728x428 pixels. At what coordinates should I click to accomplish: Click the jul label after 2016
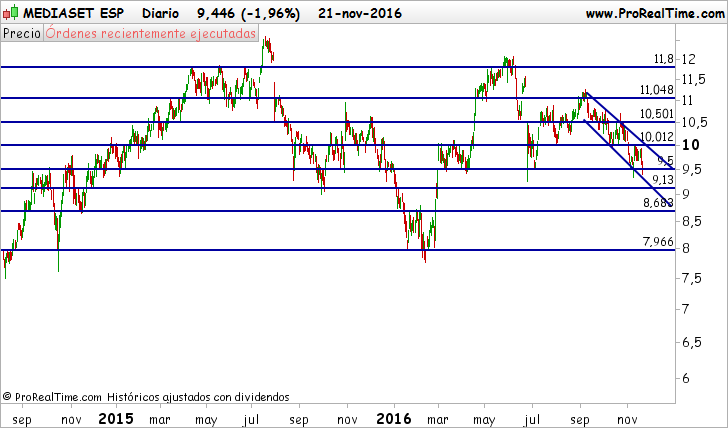pos(532,420)
